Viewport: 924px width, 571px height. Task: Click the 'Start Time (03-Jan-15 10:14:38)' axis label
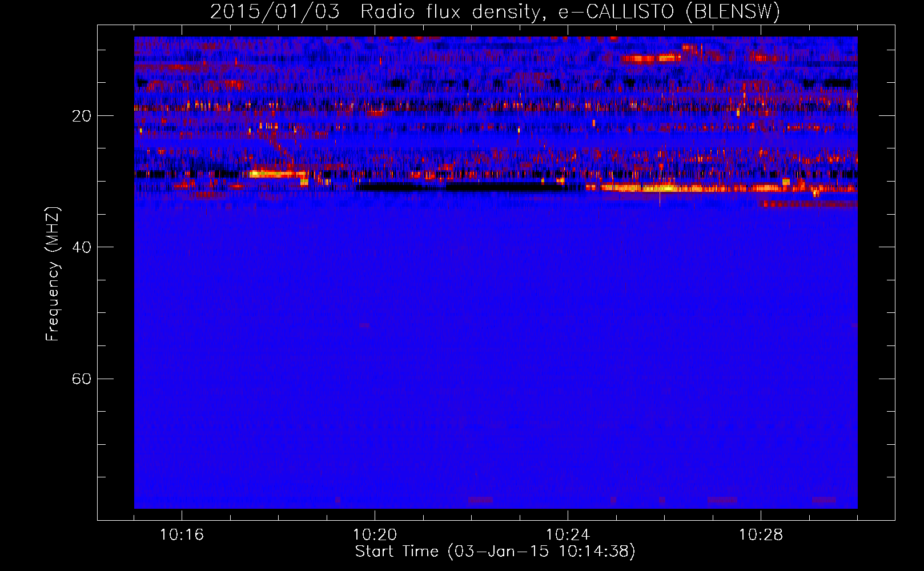tap(495, 552)
